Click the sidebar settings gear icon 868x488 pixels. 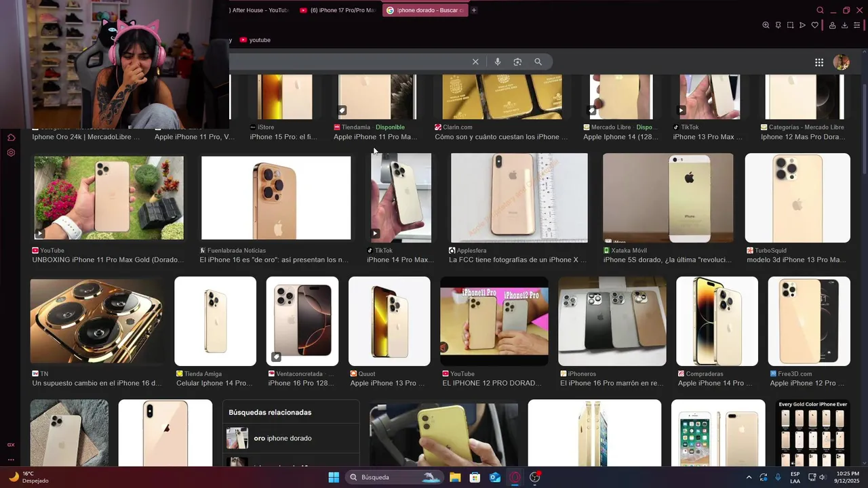(x=11, y=152)
